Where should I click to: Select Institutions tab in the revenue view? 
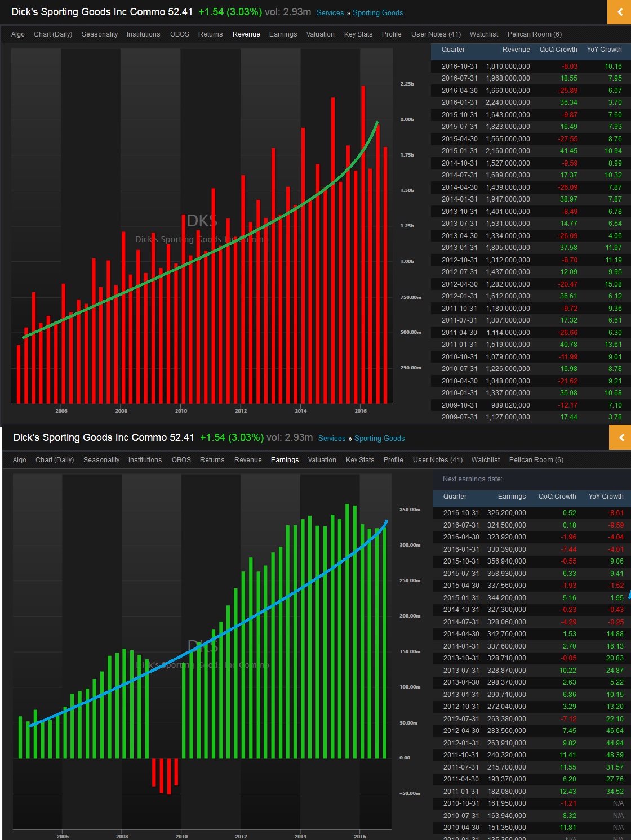tap(143, 34)
